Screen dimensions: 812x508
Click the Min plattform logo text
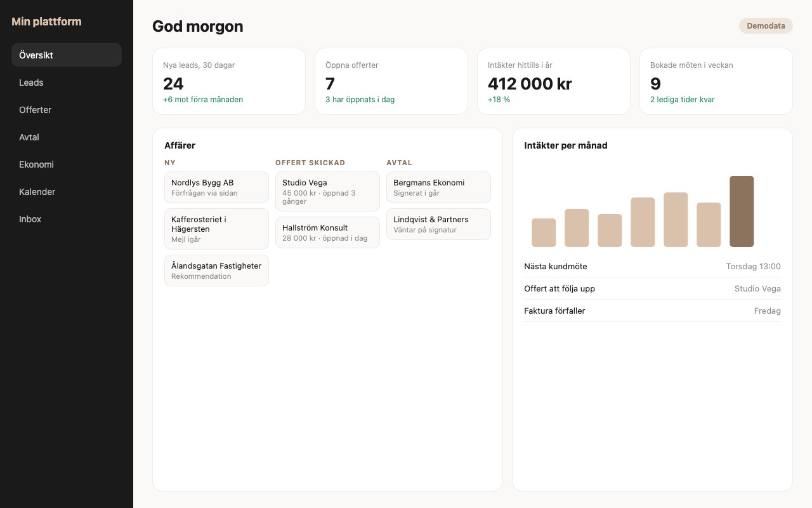click(46, 22)
